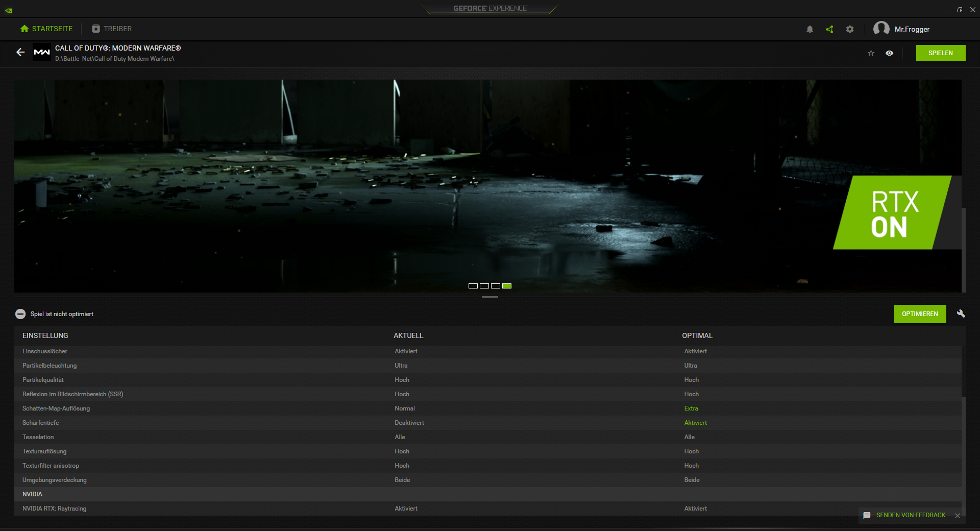Mark the game as favorite with star

pyautogui.click(x=871, y=53)
